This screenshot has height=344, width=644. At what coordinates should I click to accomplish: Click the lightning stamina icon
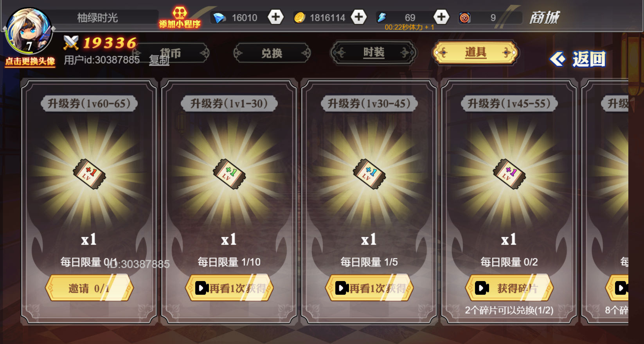coord(382,17)
